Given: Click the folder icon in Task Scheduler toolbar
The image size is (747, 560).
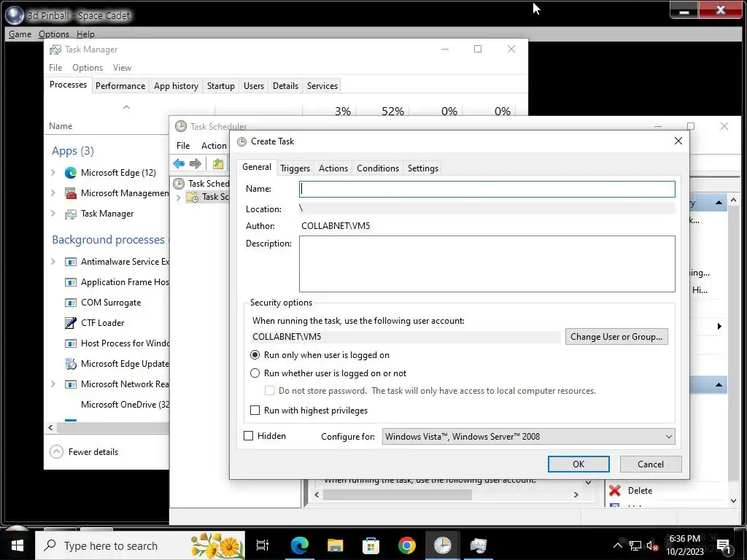Looking at the screenshot, I should [218, 164].
